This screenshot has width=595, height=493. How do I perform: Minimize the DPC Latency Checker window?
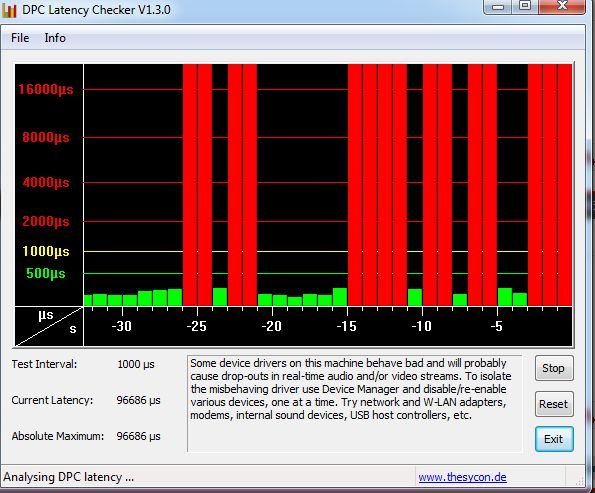click(497, 6)
